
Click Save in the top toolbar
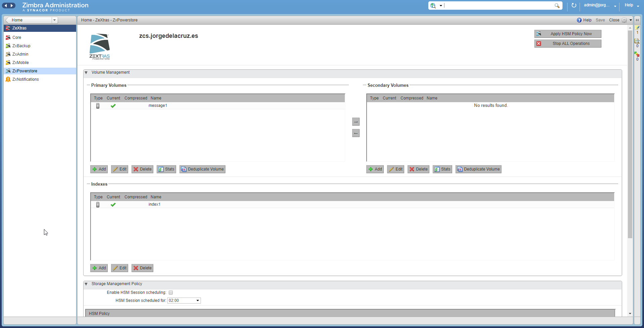600,20
